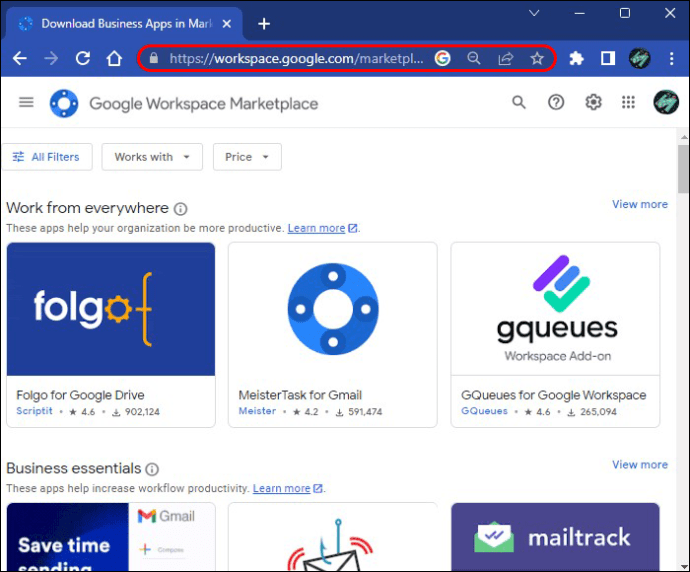Viewport: 690px width, 572px height.
Task: Open the zoom magnifier in address bar
Action: [474, 58]
